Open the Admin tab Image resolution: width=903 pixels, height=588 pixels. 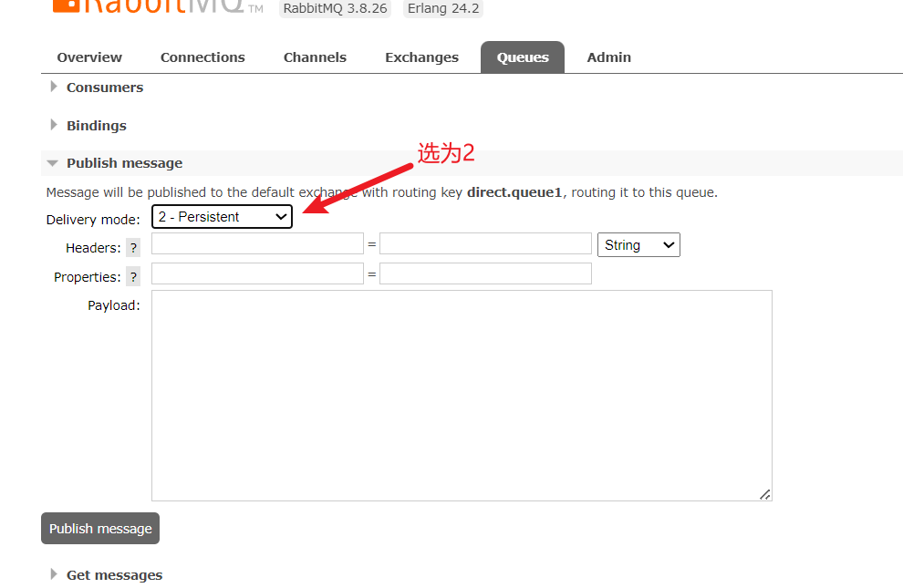608,57
